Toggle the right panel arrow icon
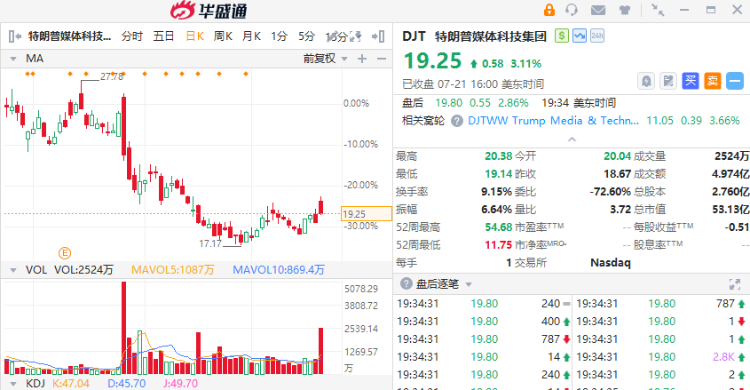Screen dimensions: 750x390 coord(378,36)
